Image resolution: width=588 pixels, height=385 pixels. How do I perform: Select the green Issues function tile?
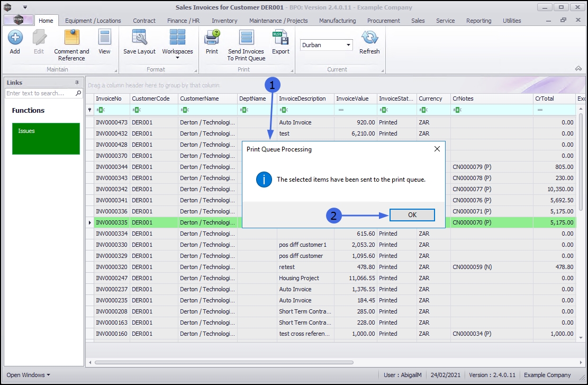click(46, 138)
